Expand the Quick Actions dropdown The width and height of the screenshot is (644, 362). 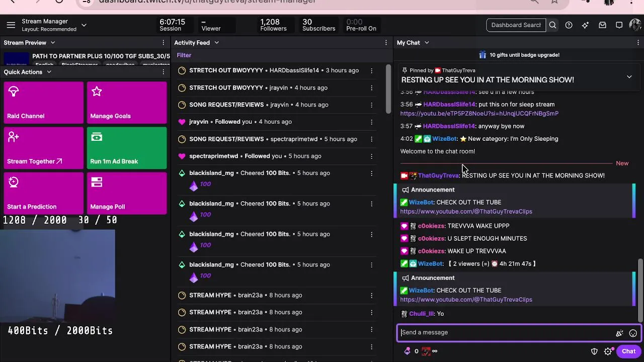pos(49,72)
